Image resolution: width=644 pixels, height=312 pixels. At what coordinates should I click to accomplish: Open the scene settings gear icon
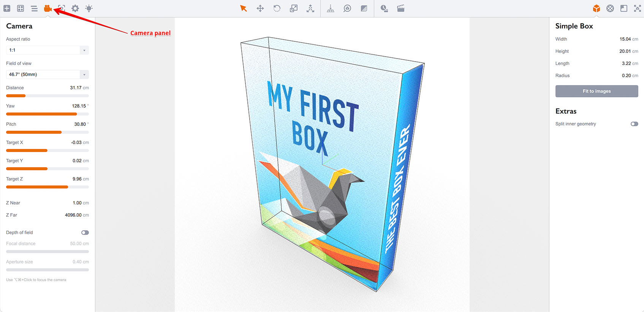[75, 8]
